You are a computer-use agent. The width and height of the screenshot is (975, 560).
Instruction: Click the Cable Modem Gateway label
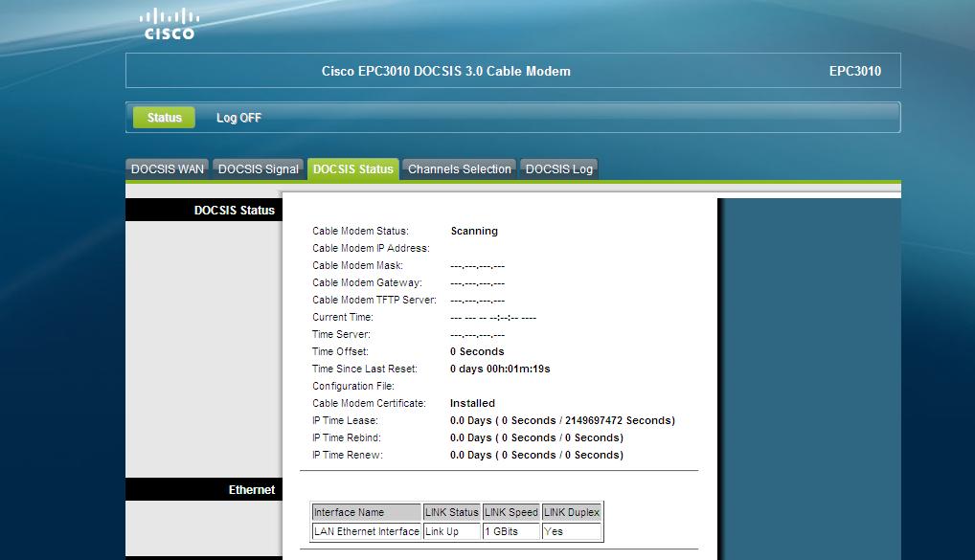367,282
